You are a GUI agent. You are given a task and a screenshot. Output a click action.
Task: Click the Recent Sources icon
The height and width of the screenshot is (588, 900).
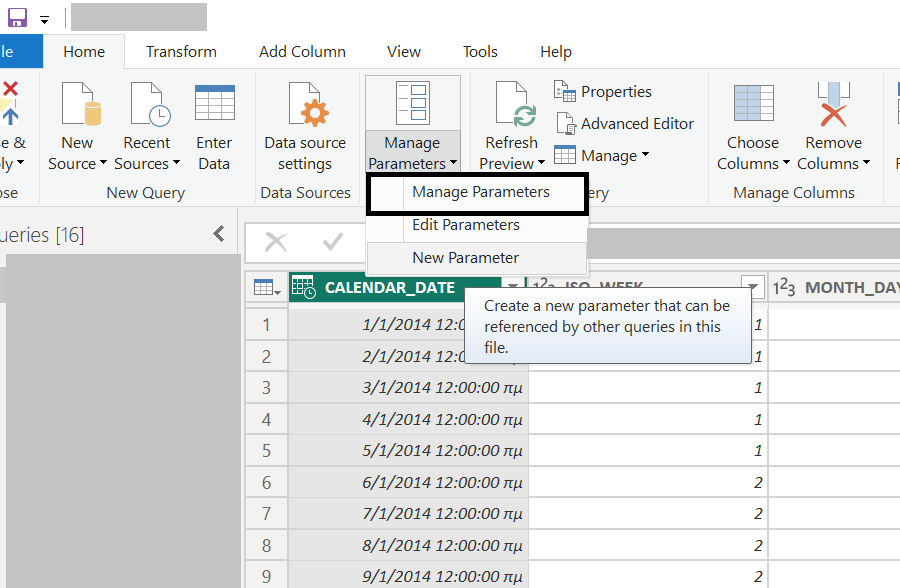[150, 104]
